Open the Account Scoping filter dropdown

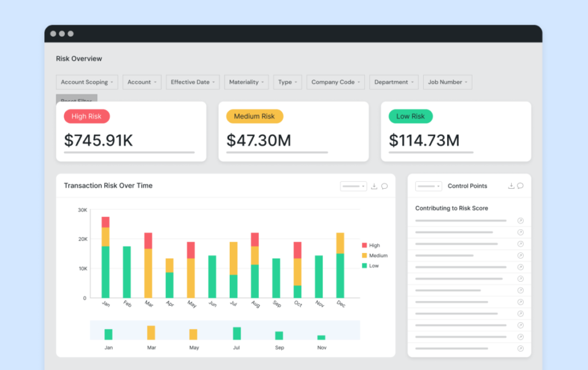(x=87, y=82)
